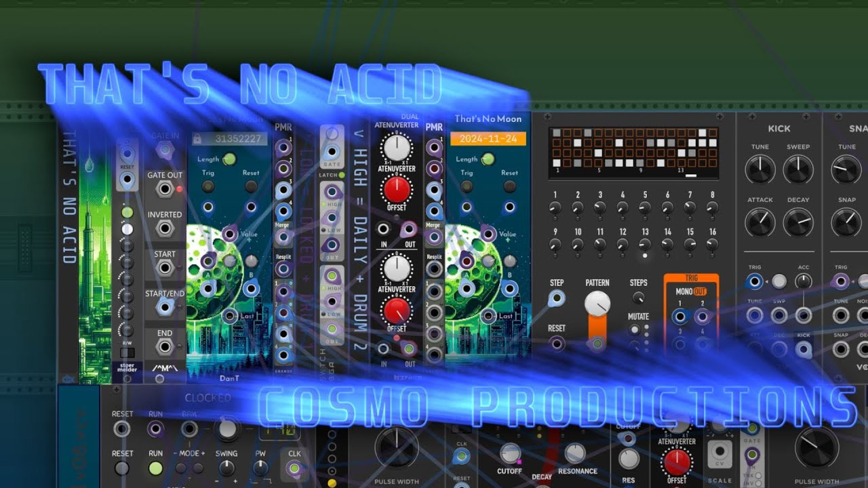
Task: Click the END output jack
Action: pos(165,347)
